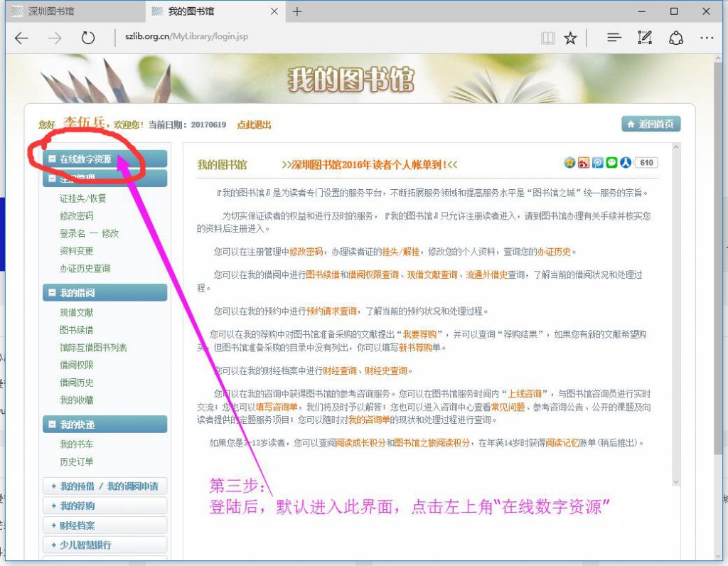Open Edge web note pen icon
728x566 pixels.
pyautogui.click(x=646, y=38)
